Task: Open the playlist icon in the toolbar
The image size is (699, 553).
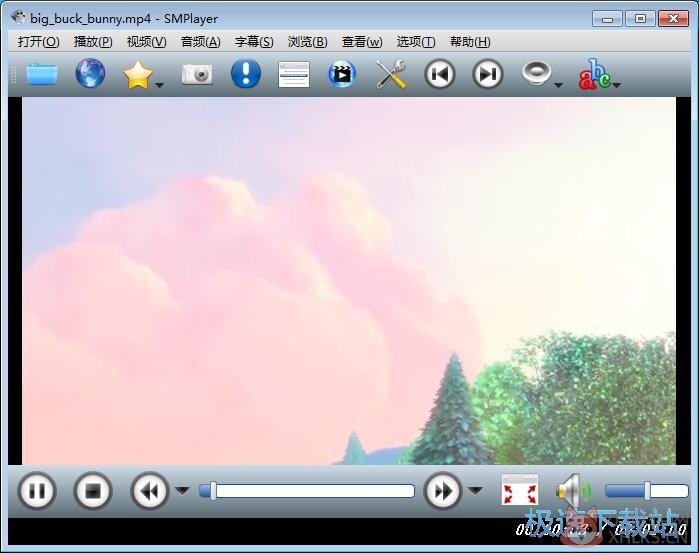Action: click(x=294, y=74)
